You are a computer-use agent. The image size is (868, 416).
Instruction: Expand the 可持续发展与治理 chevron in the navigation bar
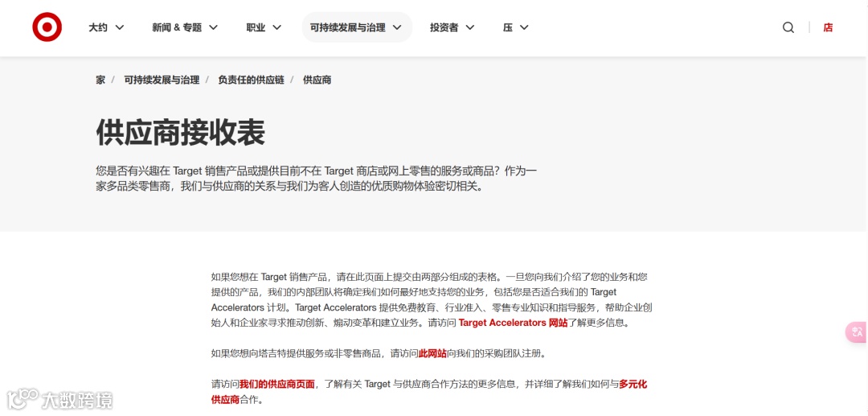pos(397,27)
